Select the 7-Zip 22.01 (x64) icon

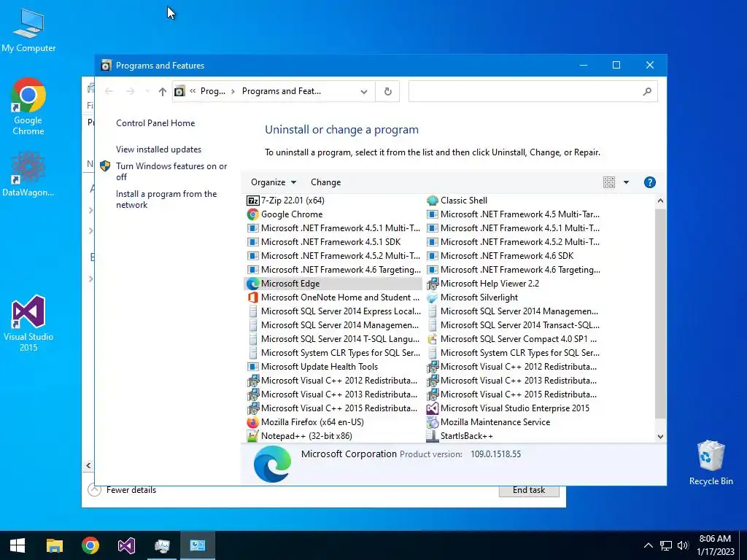[x=253, y=201]
